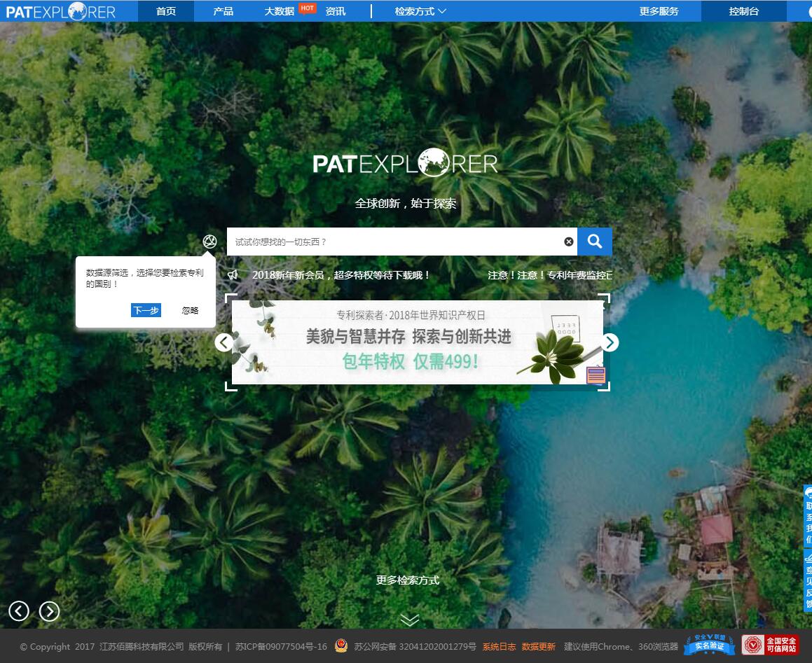Clear the search box with X icon
Image resolution: width=812 pixels, height=663 pixels.
coord(569,242)
